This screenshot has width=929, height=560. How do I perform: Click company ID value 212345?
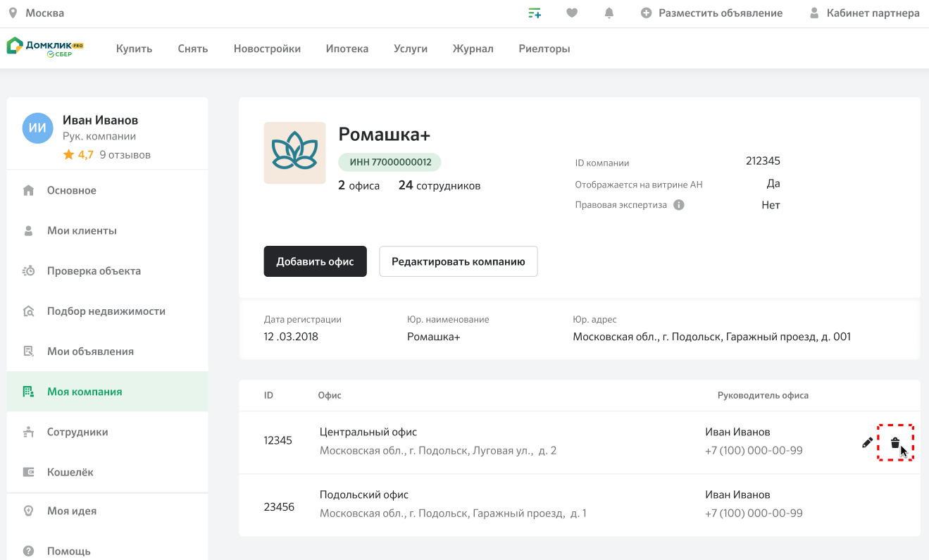(x=763, y=161)
